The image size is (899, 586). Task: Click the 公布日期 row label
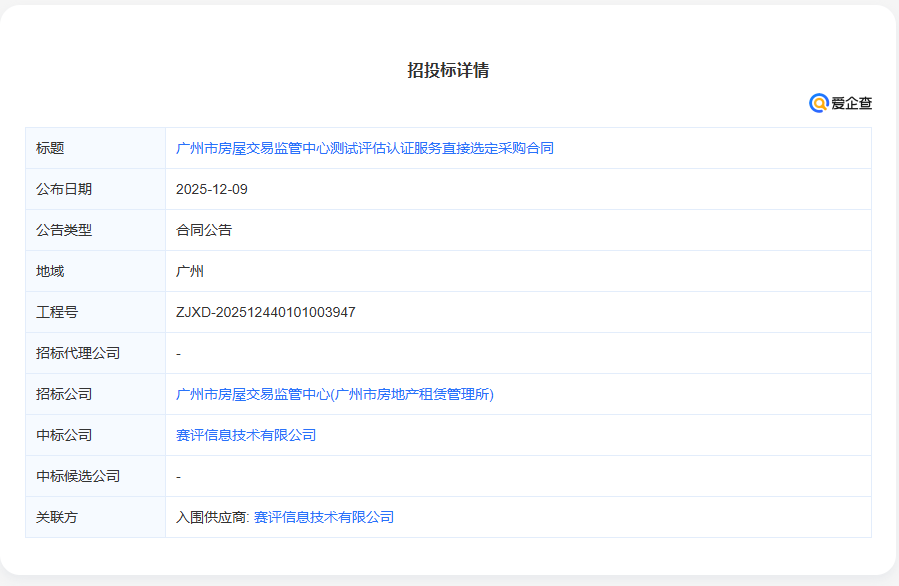click(x=64, y=188)
